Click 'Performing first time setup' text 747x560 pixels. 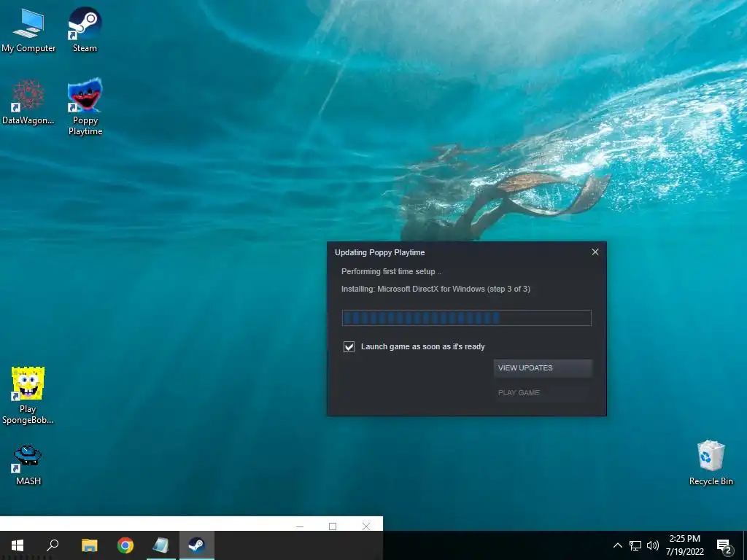pos(391,271)
